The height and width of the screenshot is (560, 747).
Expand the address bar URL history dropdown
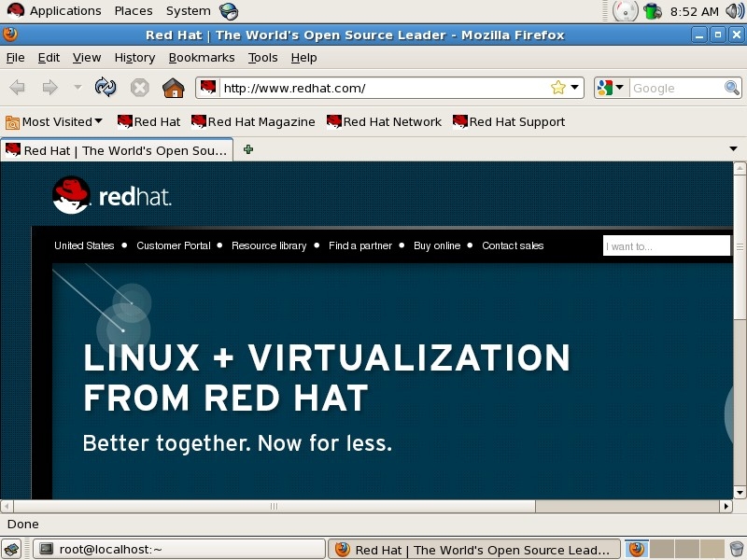coord(575,88)
